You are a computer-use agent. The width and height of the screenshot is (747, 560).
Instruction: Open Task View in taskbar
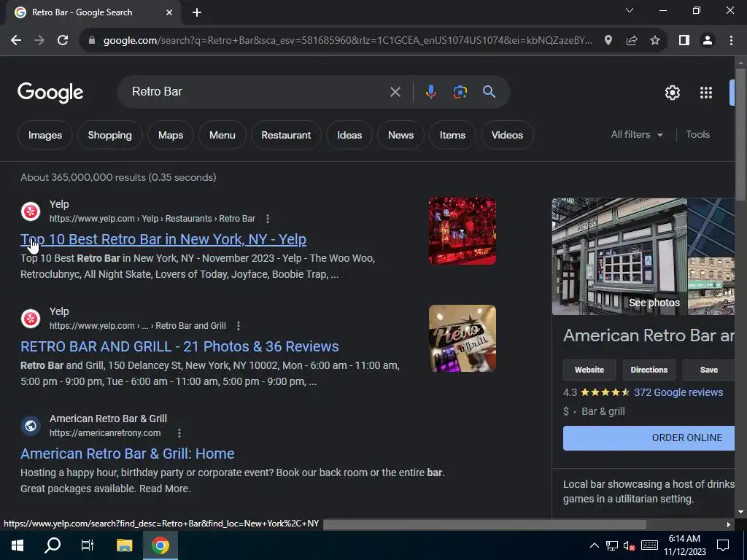[x=88, y=545]
